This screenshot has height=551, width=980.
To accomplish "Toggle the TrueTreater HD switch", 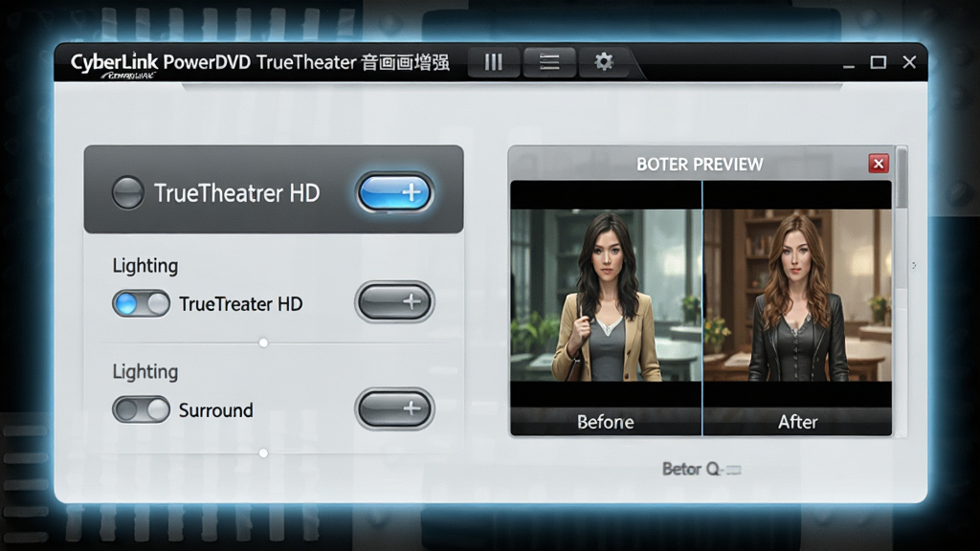I will pos(142,303).
